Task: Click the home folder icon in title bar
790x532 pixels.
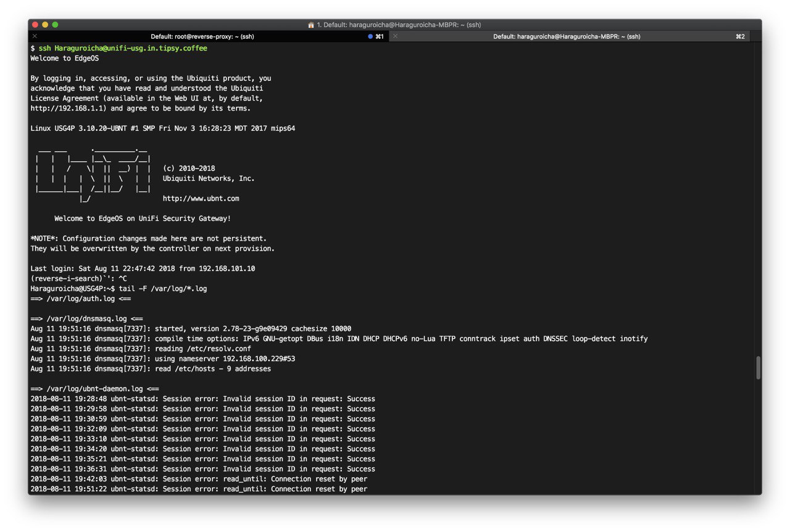Action: click(x=311, y=25)
